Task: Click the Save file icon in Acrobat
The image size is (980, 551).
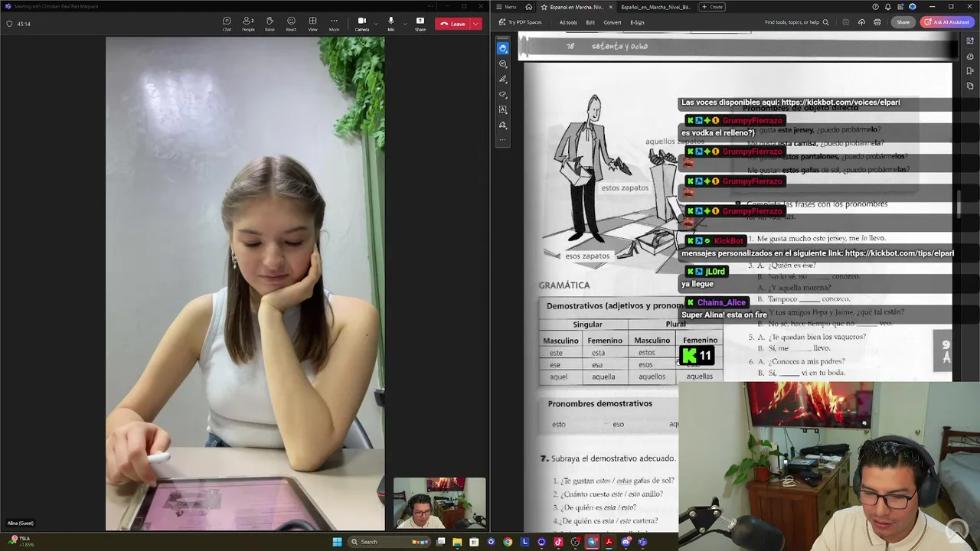Action: (848, 22)
